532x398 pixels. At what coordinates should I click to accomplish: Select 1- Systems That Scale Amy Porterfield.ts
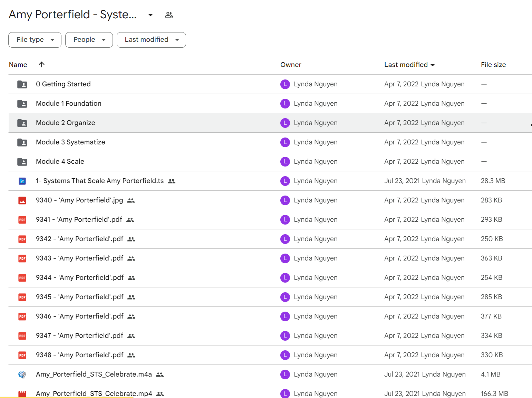pyautogui.click(x=100, y=181)
